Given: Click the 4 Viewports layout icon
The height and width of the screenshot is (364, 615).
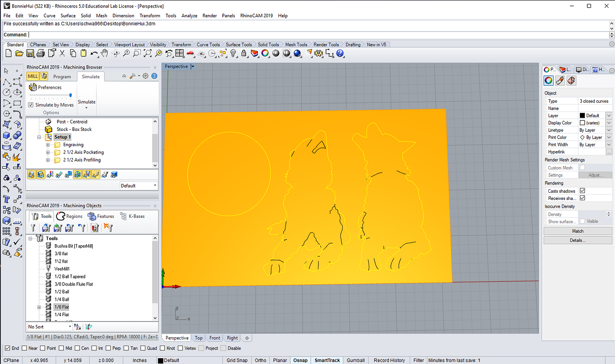Looking at the screenshot, I should coord(179,53).
